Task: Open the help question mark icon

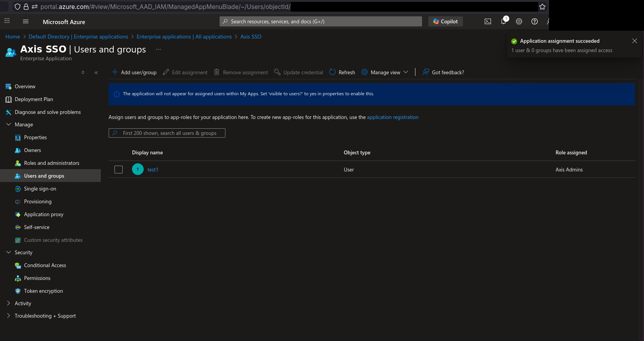Action: pos(535,22)
